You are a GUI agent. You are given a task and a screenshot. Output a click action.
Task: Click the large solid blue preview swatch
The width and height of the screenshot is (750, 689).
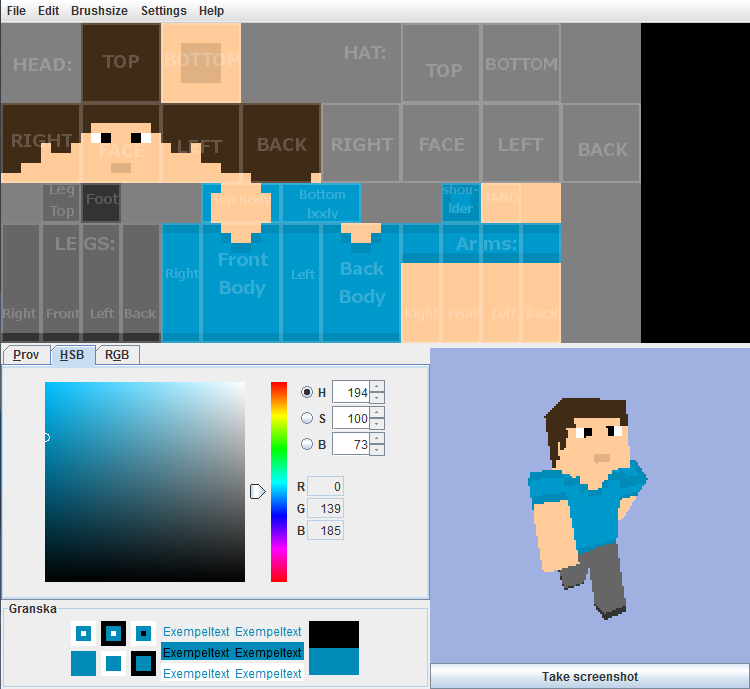(83, 663)
